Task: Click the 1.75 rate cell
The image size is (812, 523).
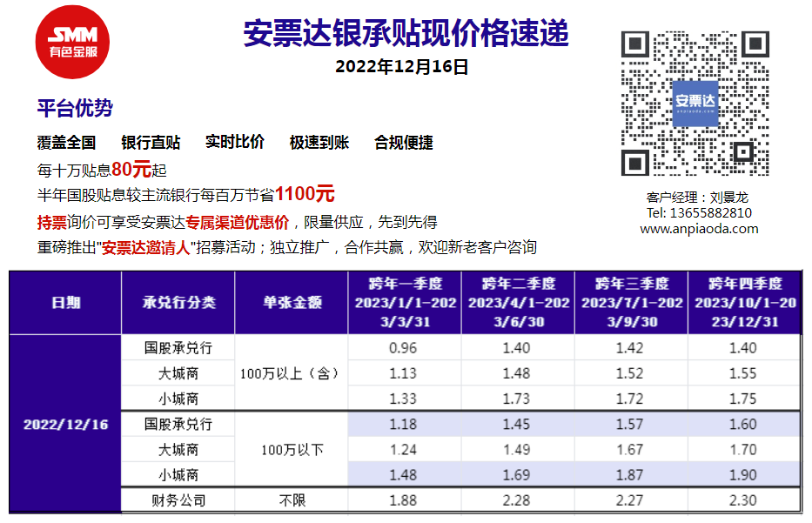Action: (x=743, y=399)
